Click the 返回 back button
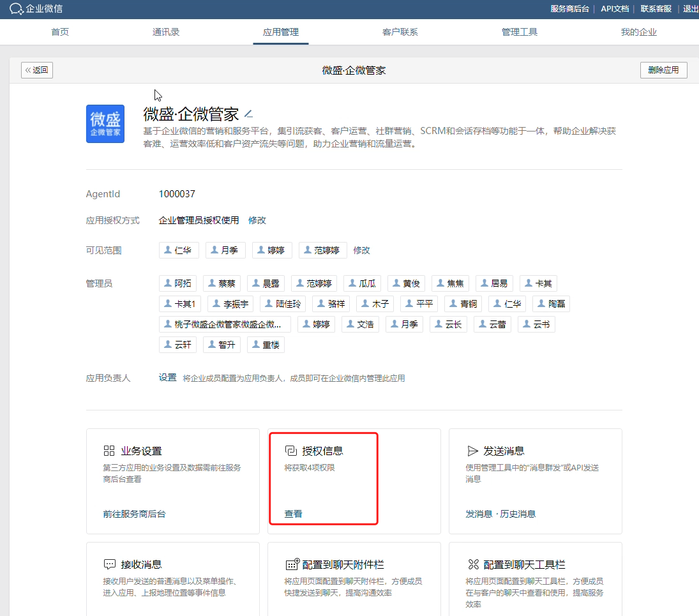The width and height of the screenshot is (699, 616). [37, 70]
